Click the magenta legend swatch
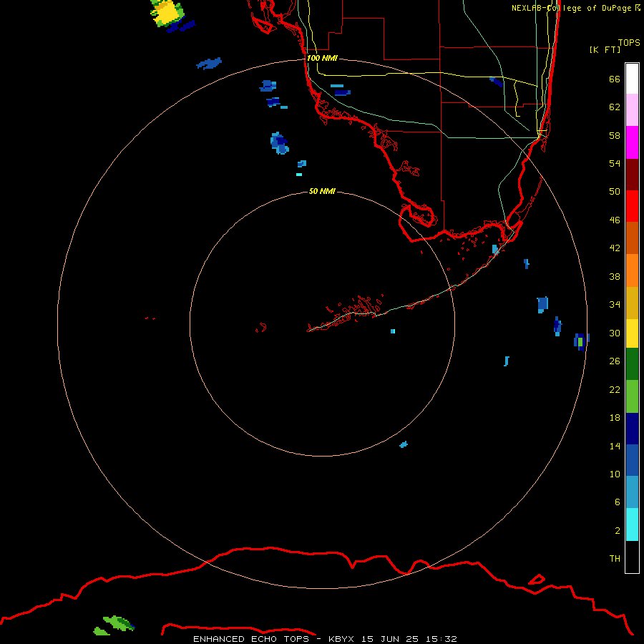Viewport: 644px width, 644px height. click(632, 142)
